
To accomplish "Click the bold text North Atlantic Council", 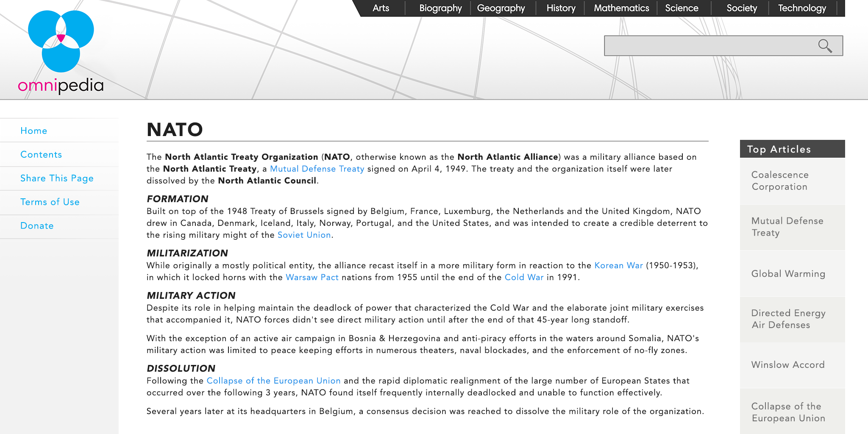I will (x=267, y=181).
